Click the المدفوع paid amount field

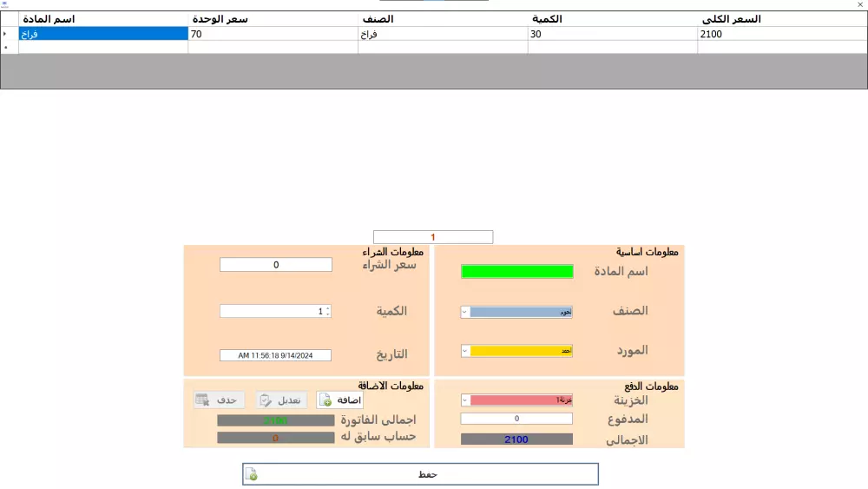516,419
